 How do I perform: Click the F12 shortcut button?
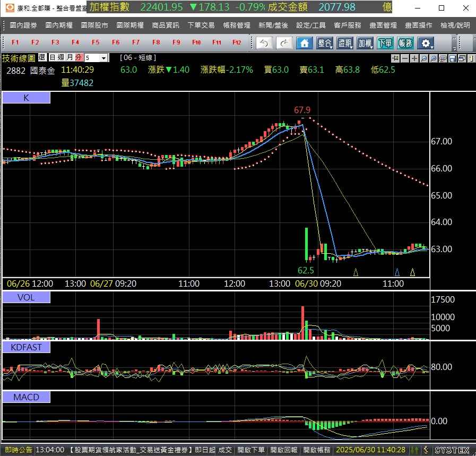coord(237,42)
